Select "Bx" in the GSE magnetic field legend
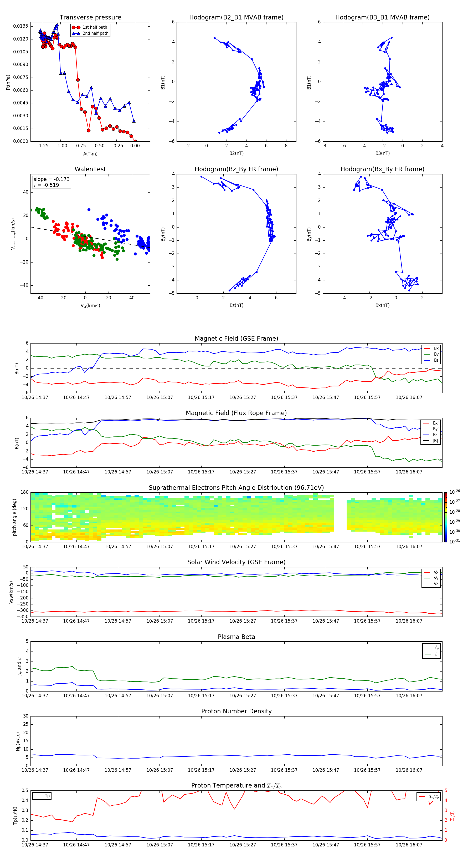Screen dimensions: 473x868 431,349
